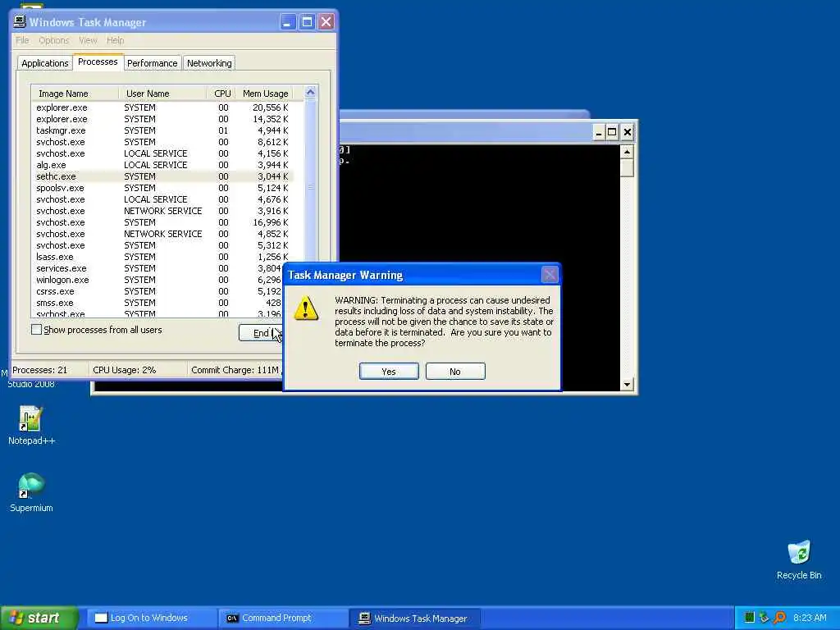Open the File menu in Task Manager
The height and width of the screenshot is (630, 840).
[x=22, y=40]
